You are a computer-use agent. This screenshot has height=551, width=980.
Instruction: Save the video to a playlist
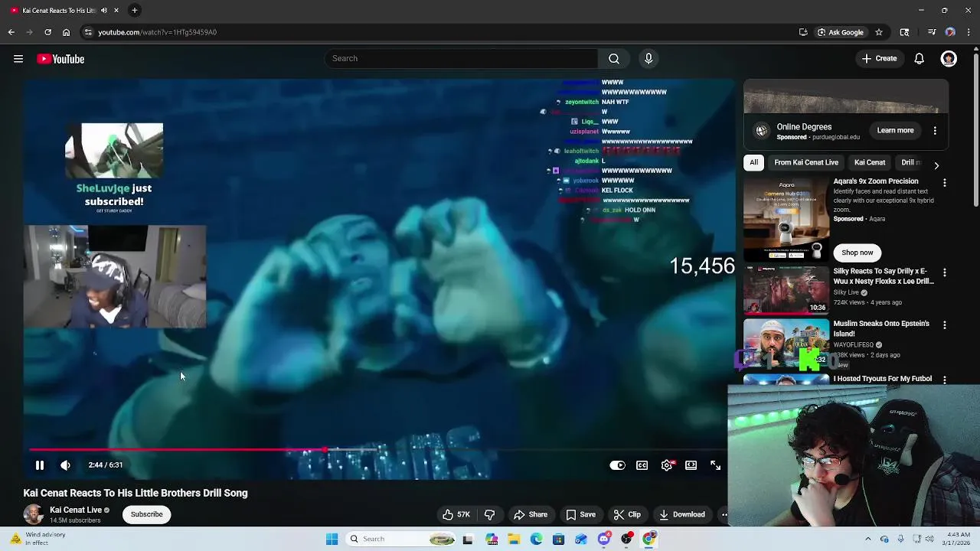580,514
